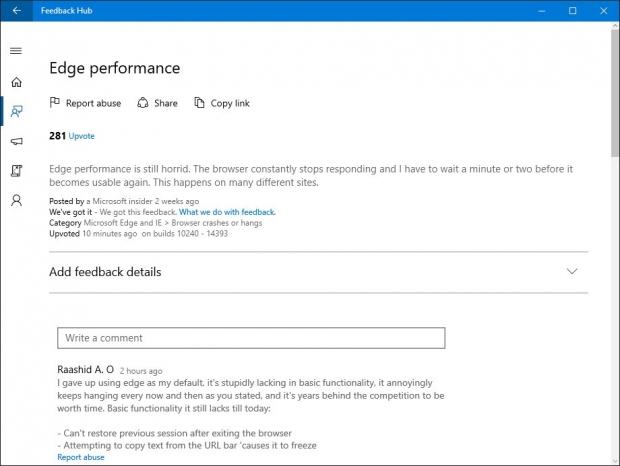Click the Edge performance title
Image resolution: width=620 pixels, height=466 pixels.
click(115, 68)
